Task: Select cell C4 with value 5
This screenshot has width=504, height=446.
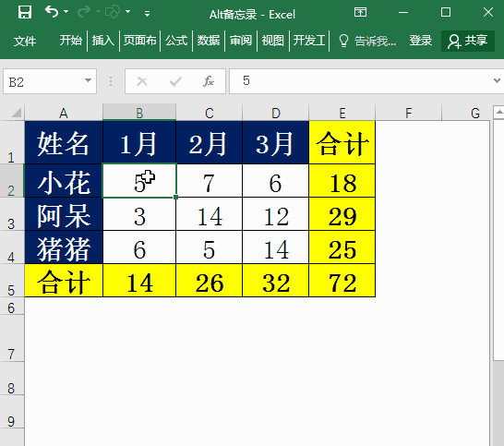Action: click(x=210, y=247)
